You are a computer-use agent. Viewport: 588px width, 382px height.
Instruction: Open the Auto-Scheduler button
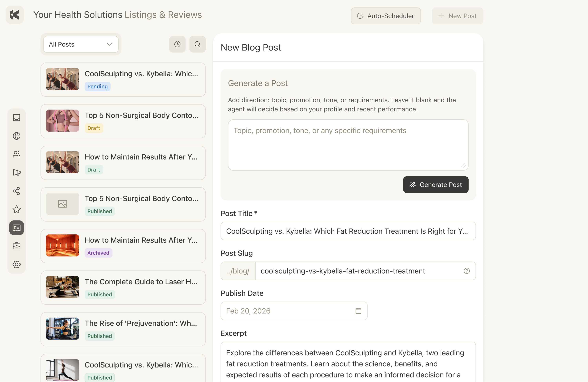point(386,16)
